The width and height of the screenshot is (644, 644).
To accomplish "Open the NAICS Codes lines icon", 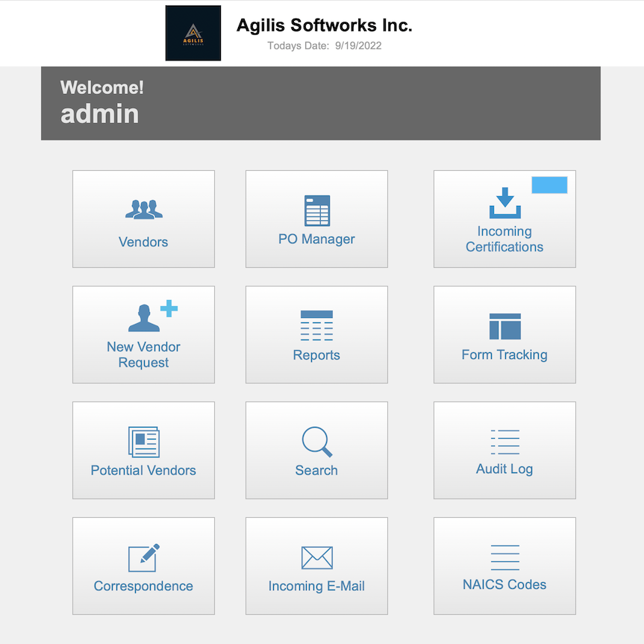I will [504, 557].
